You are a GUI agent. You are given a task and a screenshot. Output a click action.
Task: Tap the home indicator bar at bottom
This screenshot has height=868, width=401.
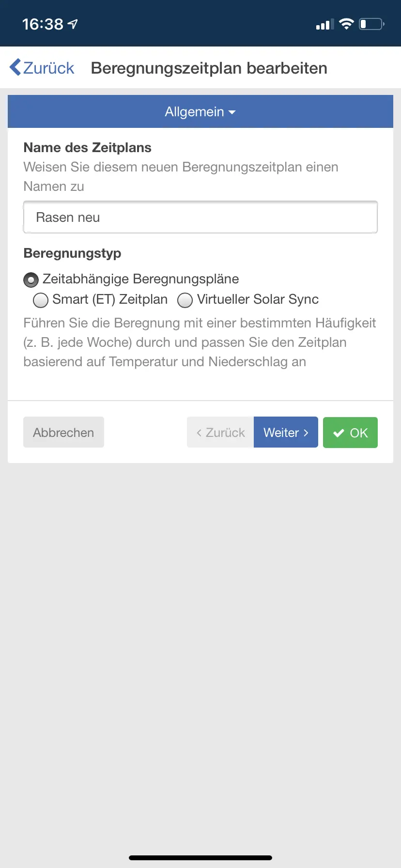coord(200,857)
